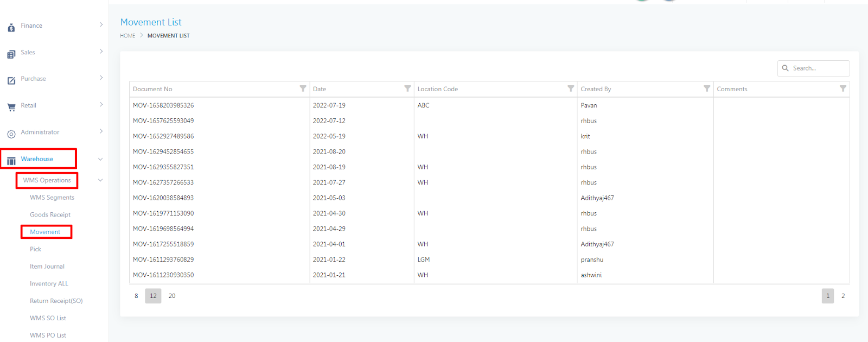This screenshot has height=342, width=868.
Task: Select row MOV-1629452854655
Action: point(489,151)
